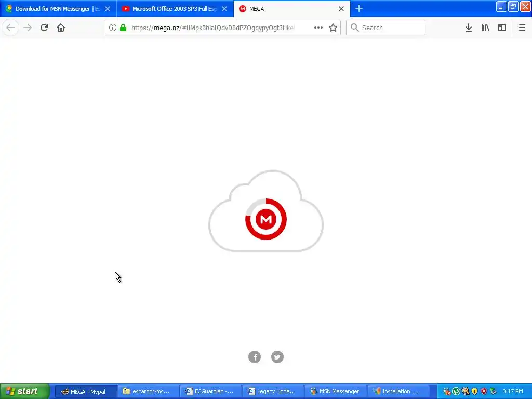Open Installation taskbar window

398,391
